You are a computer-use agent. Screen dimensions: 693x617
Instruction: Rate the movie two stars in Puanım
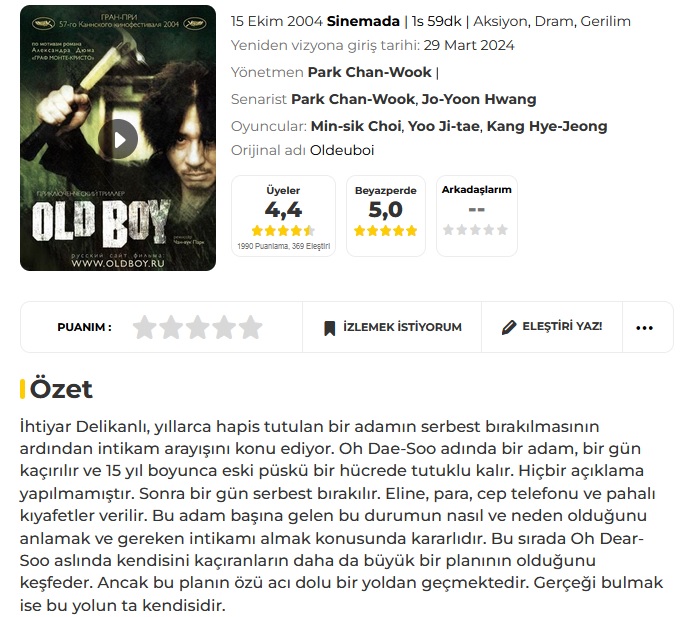[171, 327]
